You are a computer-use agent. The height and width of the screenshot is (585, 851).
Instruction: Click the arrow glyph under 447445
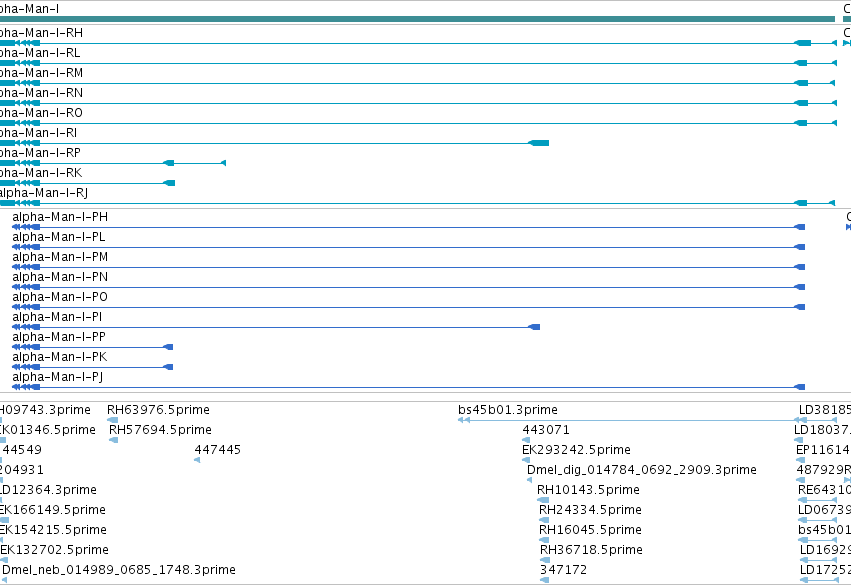[197, 460]
